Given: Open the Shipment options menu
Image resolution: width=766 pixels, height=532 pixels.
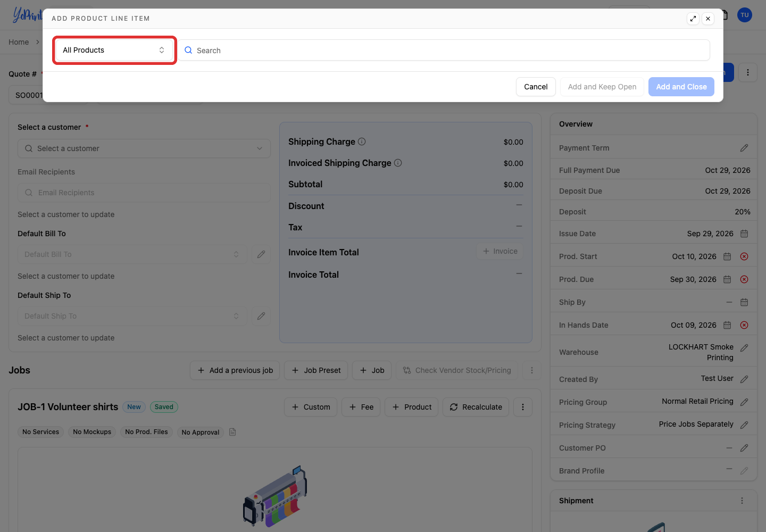Looking at the screenshot, I should tap(742, 501).
